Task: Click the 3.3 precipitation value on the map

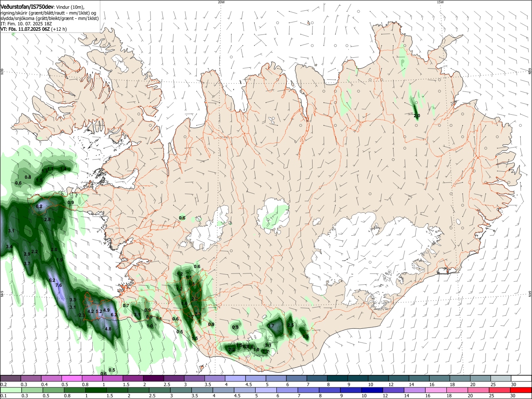Action: pyautogui.click(x=73, y=300)
